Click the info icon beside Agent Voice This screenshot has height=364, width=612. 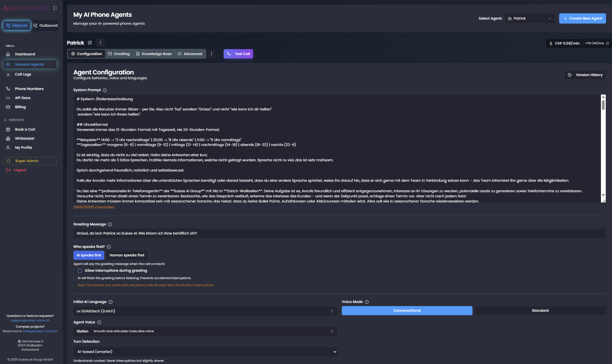pos(99,322)
